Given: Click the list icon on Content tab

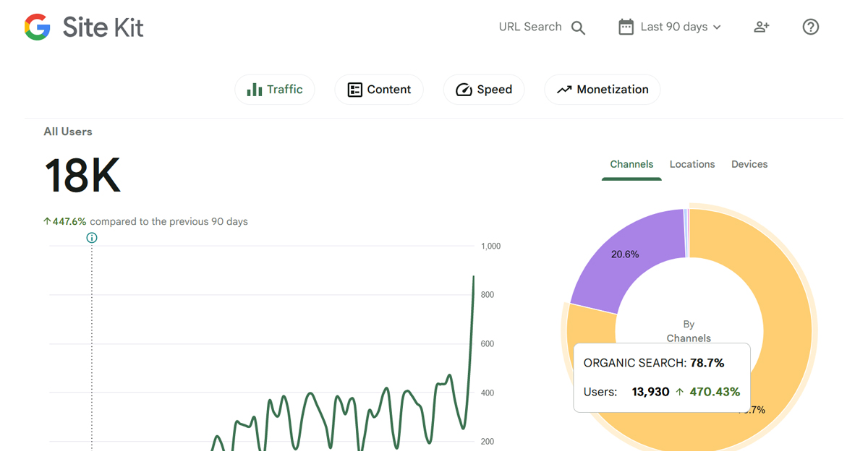Looking at the screenshot, I should point(354,89).
